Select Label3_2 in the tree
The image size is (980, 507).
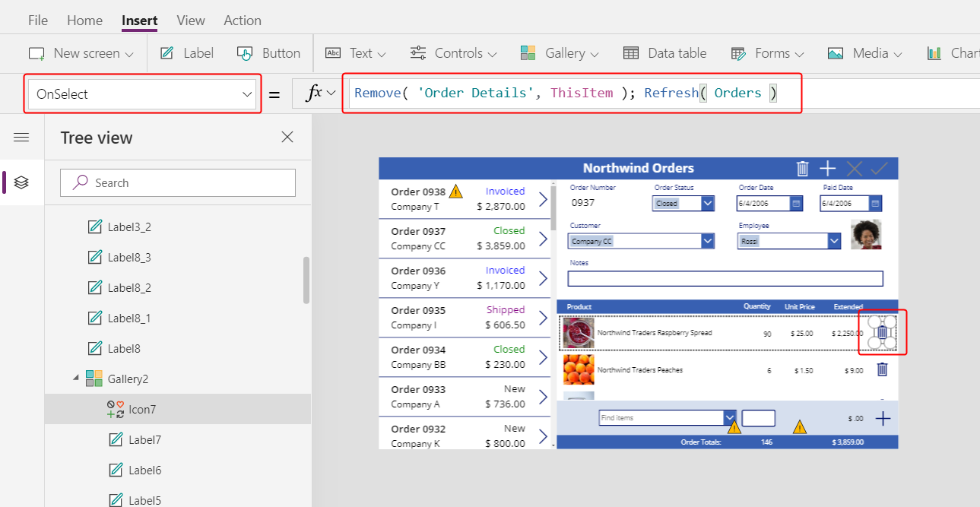point(129,227)
